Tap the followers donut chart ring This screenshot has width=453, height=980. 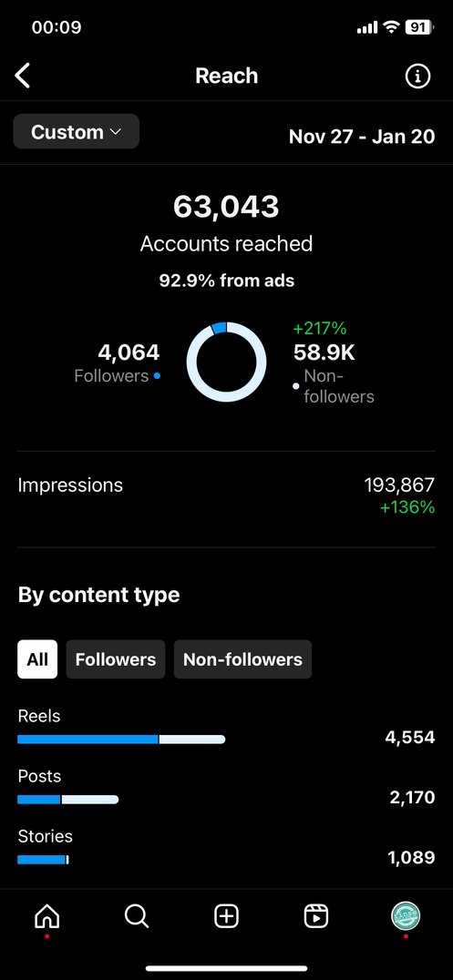226,362
